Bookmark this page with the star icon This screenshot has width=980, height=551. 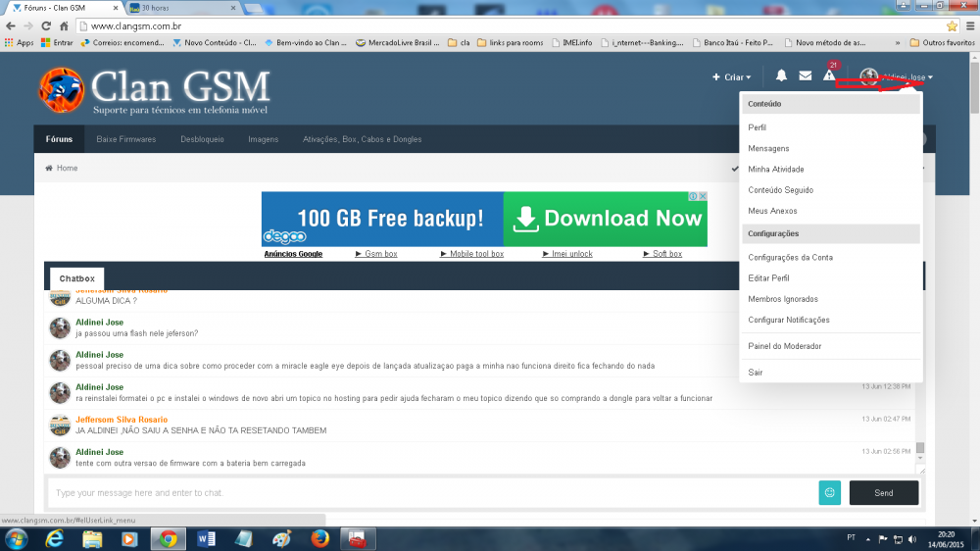pos(952,26)
